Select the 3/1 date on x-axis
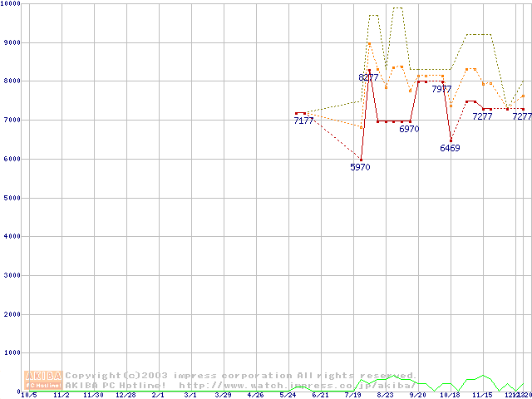This screenshot has height=399, width=532. click(x=190, y=395)
